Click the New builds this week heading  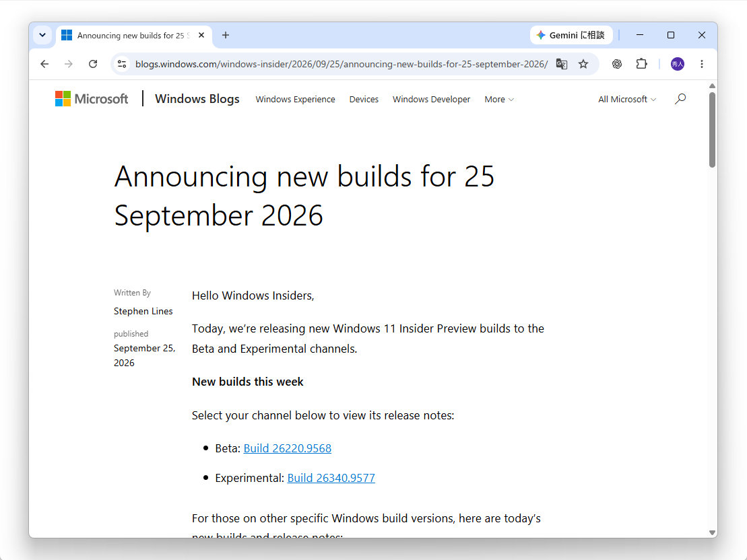248,382
